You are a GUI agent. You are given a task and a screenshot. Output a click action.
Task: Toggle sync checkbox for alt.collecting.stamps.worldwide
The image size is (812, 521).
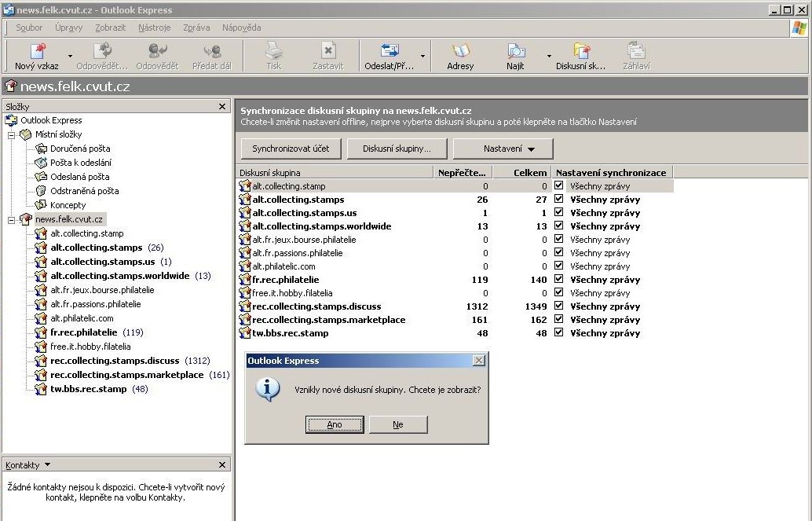(559, 226)
